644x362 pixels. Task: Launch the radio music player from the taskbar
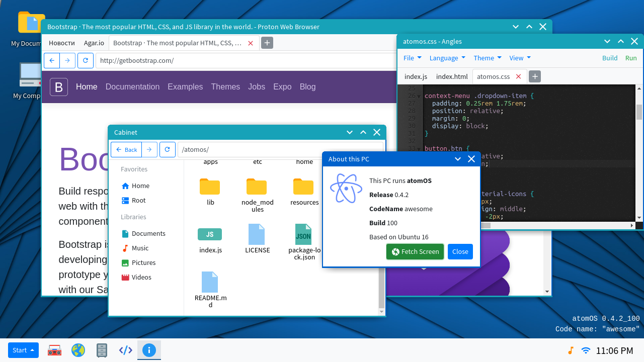[54, 350]
